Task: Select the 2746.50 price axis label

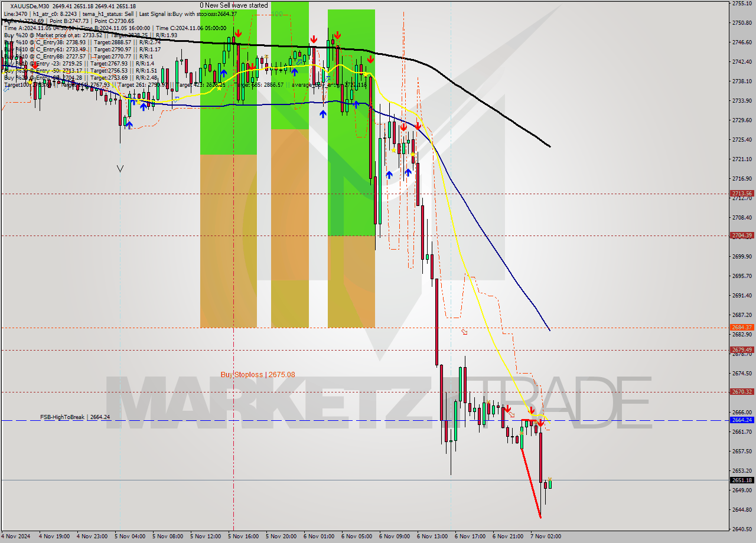Action: 742,42
